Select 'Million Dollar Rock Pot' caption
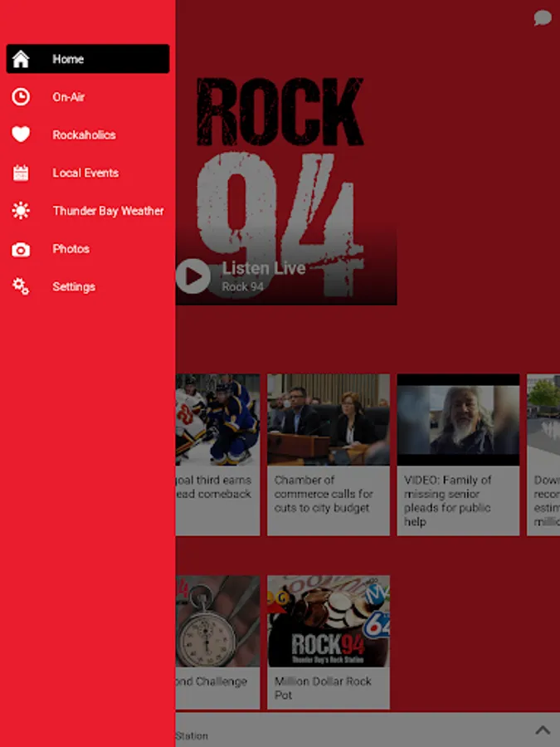Screen dimensions: 560x747 pyautogui.click(x=323, y=688)
